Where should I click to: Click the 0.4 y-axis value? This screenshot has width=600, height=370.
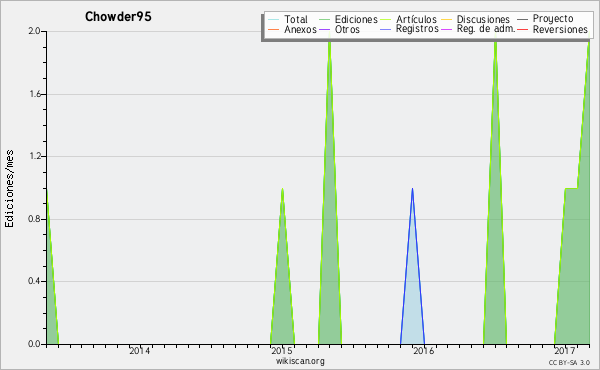[x=34, y=282]
